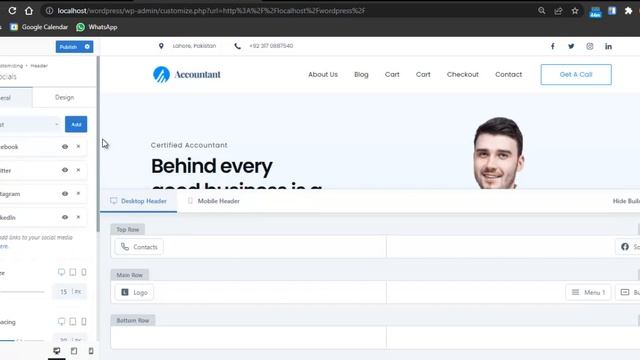Screen dimensions: 640x360
Task: Click the Publish button
Action: (68, 47)
